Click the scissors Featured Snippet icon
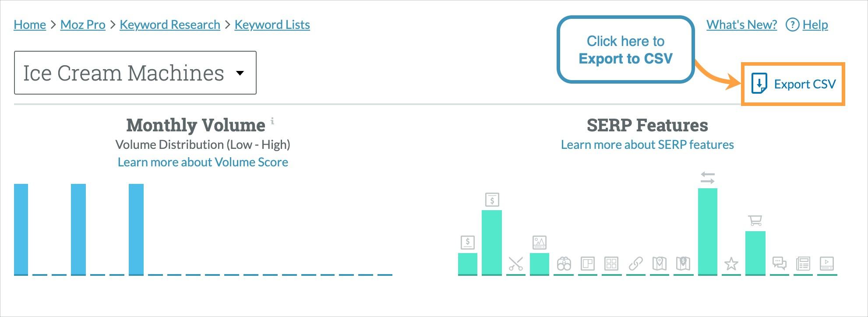The width and height of the screenshot is (868, 317). click(515, 264)
